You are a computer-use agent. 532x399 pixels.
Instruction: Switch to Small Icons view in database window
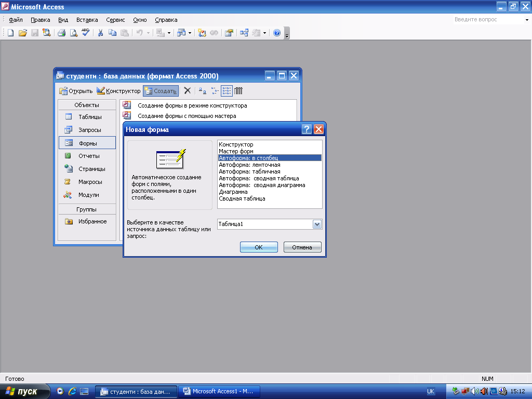tap(215, 90)
